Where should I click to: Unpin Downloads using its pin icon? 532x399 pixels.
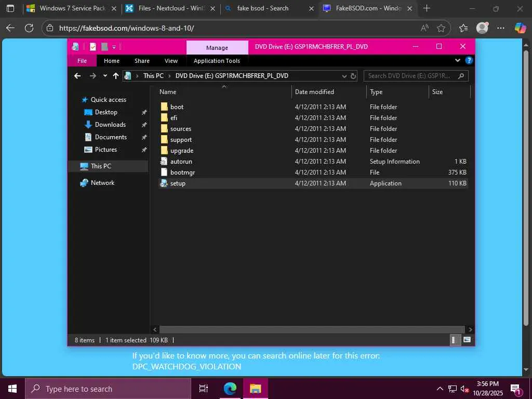tap(144, 125)
